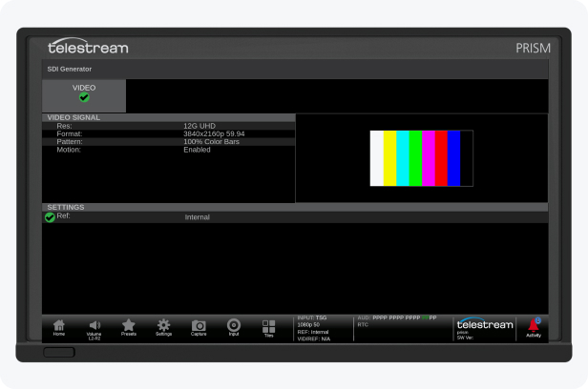Click the color bars preview thumbnail
This screenshot has height=389, width=588.
pyautogui.click(x=422, y=158)
